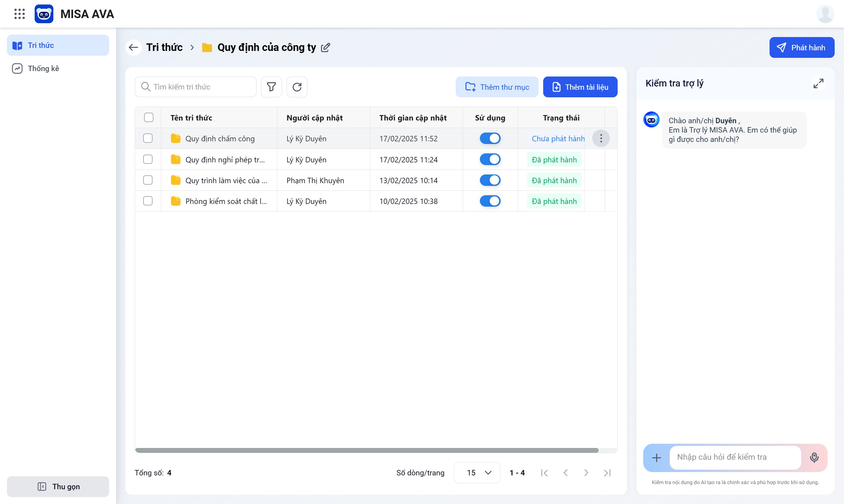Open the Thống kê sidebar menu
The height and width of the screenshot is (504, 844).
pos(58,68)
